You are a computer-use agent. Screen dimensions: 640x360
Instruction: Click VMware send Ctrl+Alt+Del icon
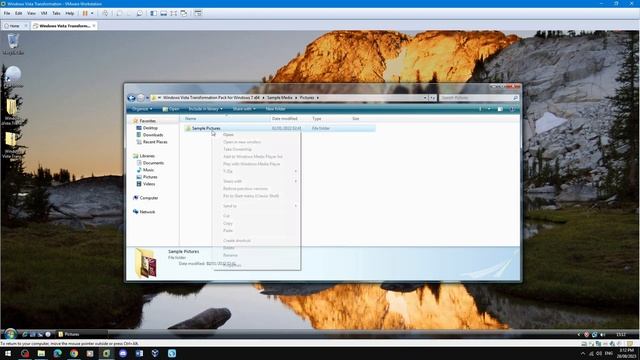click(x=105, y=13)
